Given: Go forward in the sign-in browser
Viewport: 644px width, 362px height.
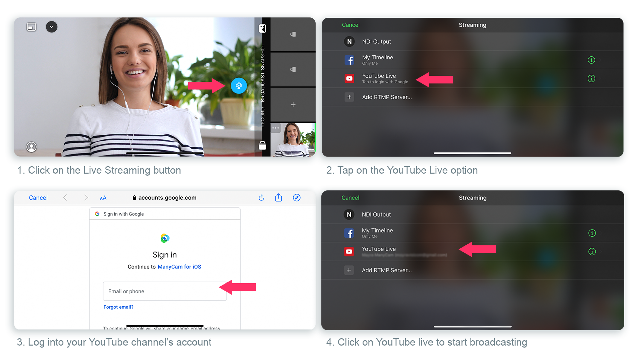Looking at the screenshot, I should click(x=86, y=198).
